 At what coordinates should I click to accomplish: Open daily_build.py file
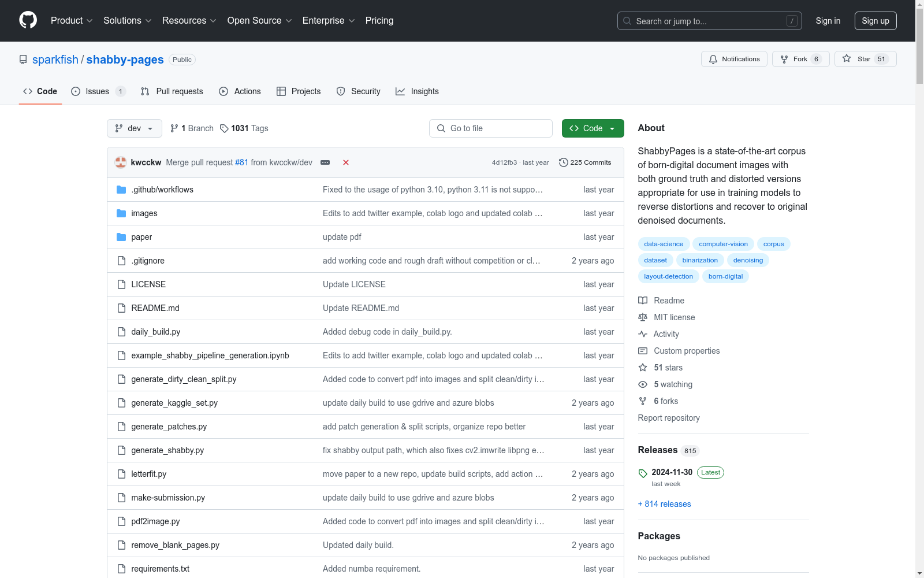point(156,332)
